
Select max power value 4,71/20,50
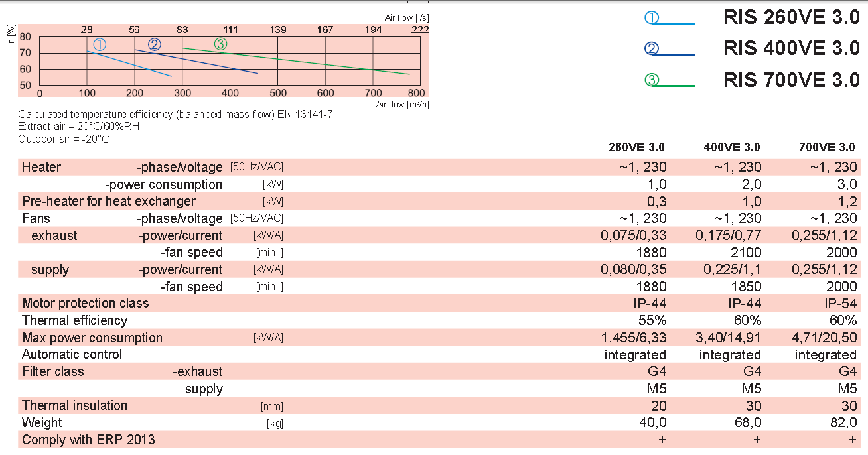(826, 338)
